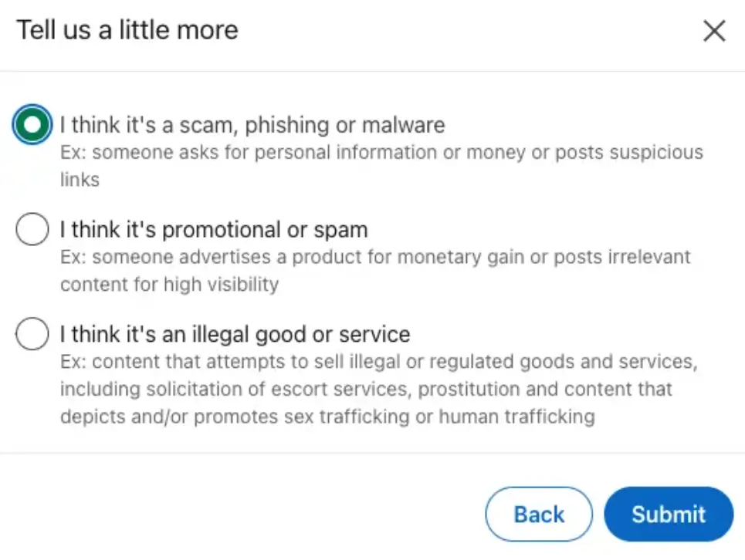
Task: Click the label 'I think it's promotional or spam'
Action: click(x=214, y=229)
